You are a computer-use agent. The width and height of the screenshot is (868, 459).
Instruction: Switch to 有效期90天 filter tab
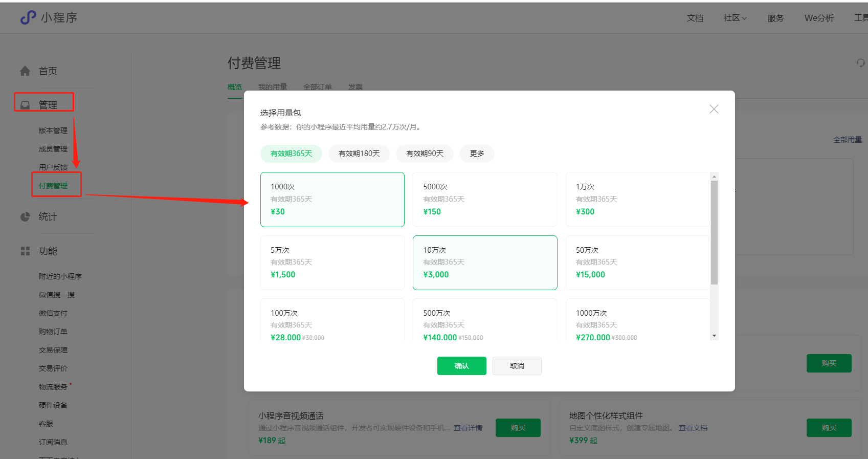(425, 154)
